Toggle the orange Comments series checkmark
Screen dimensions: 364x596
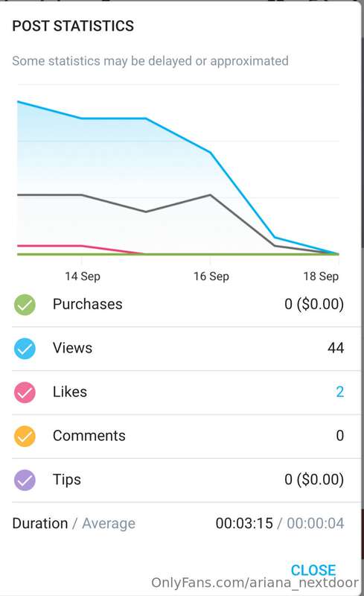(25, 436)
